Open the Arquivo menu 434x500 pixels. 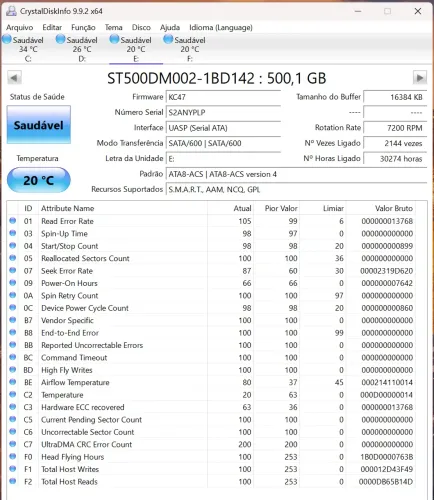pos(20,27)
